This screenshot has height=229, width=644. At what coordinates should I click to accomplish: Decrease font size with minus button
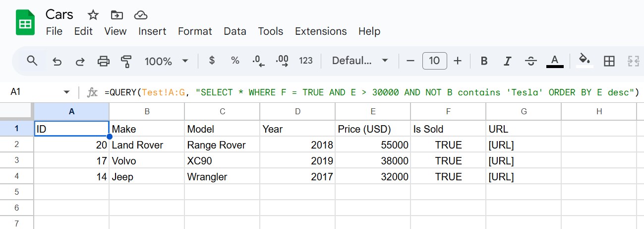coord(410,61)
